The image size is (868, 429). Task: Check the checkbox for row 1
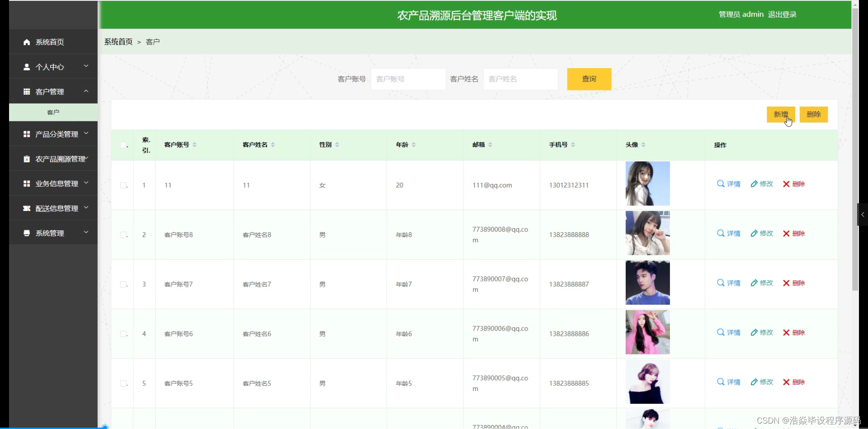(x=123, y=185)
